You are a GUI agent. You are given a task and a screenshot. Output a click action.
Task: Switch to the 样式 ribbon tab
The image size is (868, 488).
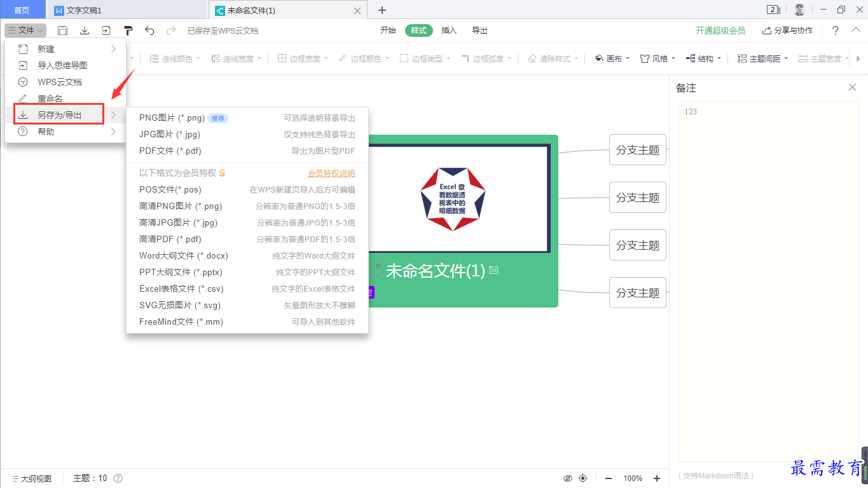click(418, 30)
